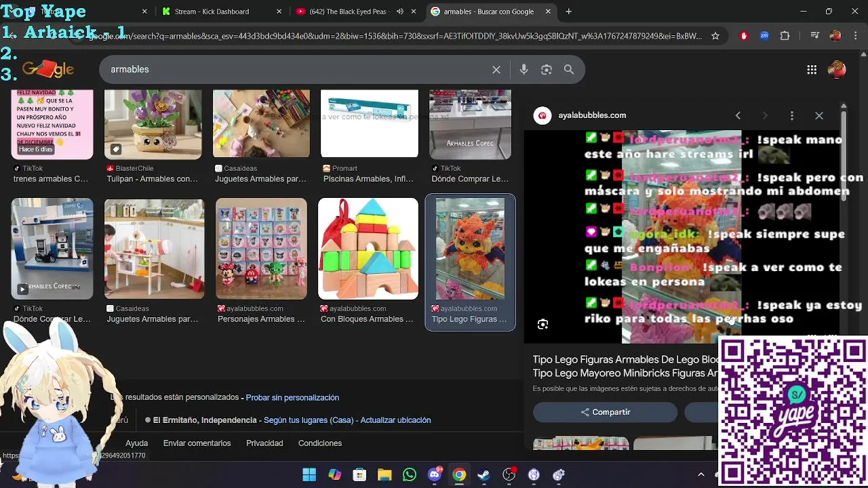The height and width of the screenshot is (488, 868).
Task: Click the magnifier search button
Action: pyautogui.click(x=569, y=69)
